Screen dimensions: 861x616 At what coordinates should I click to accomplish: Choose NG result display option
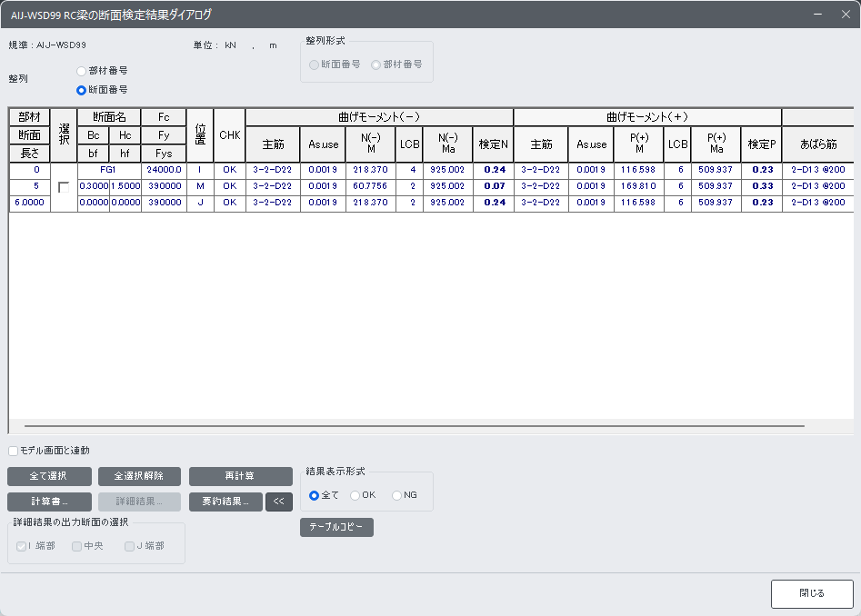coord(396,495)
